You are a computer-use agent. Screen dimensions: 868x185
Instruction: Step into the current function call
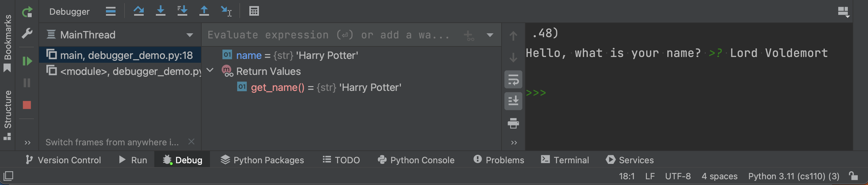[x=161, y=11]
